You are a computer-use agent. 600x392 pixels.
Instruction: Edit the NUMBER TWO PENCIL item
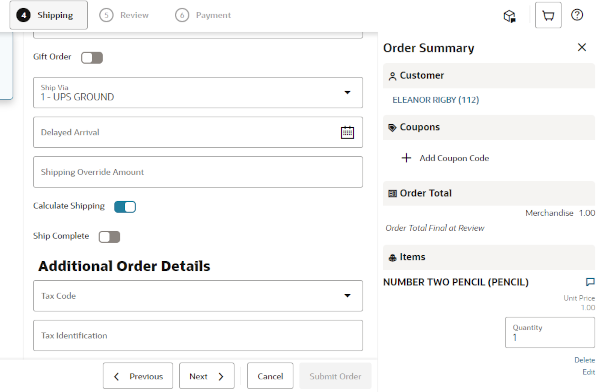589,372
